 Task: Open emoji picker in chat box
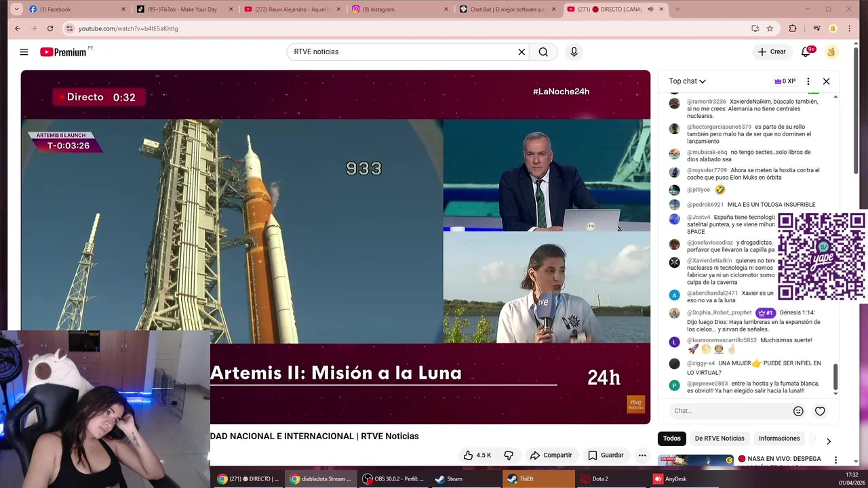(798, 411)
